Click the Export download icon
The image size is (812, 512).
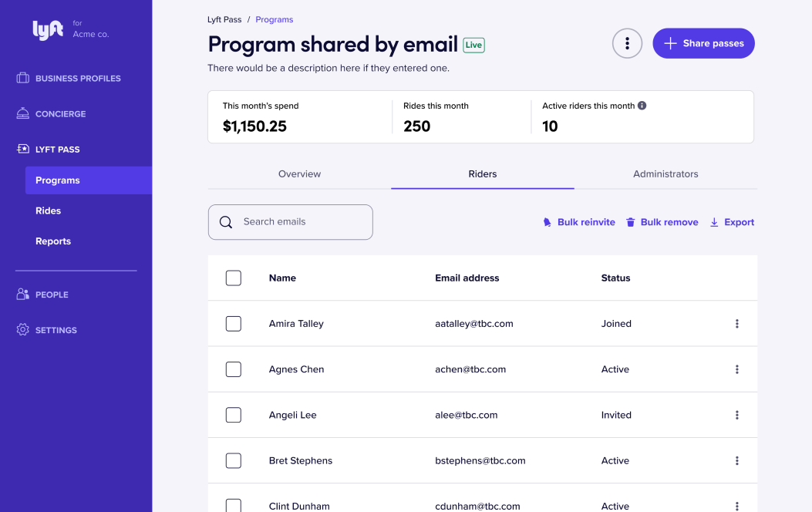[x=714, y=222]
